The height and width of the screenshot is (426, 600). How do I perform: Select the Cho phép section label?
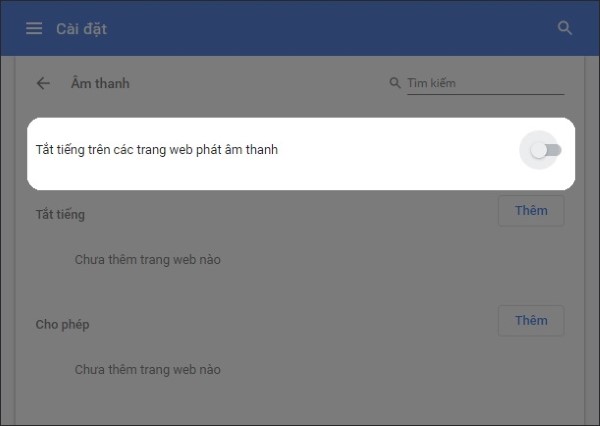(x=62, y=325)
